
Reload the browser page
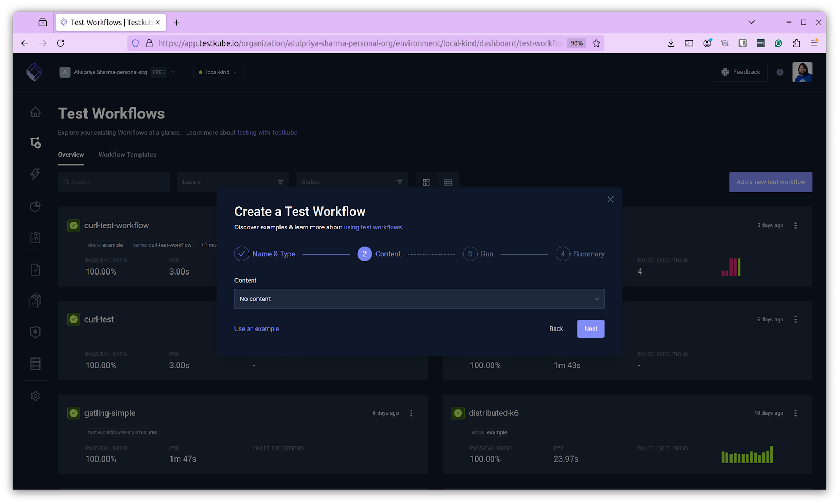pos(61,43)
